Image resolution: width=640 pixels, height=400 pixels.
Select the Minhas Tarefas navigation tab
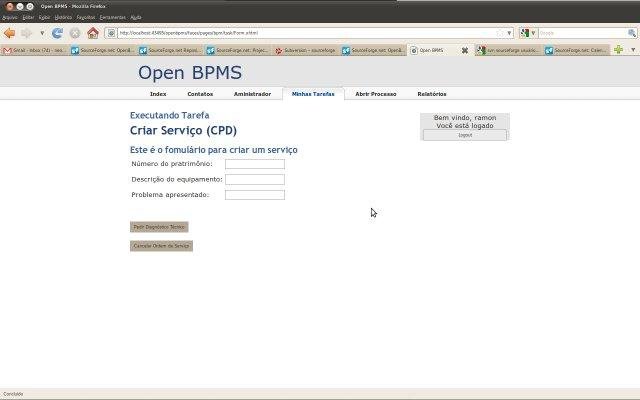(313, 94)
